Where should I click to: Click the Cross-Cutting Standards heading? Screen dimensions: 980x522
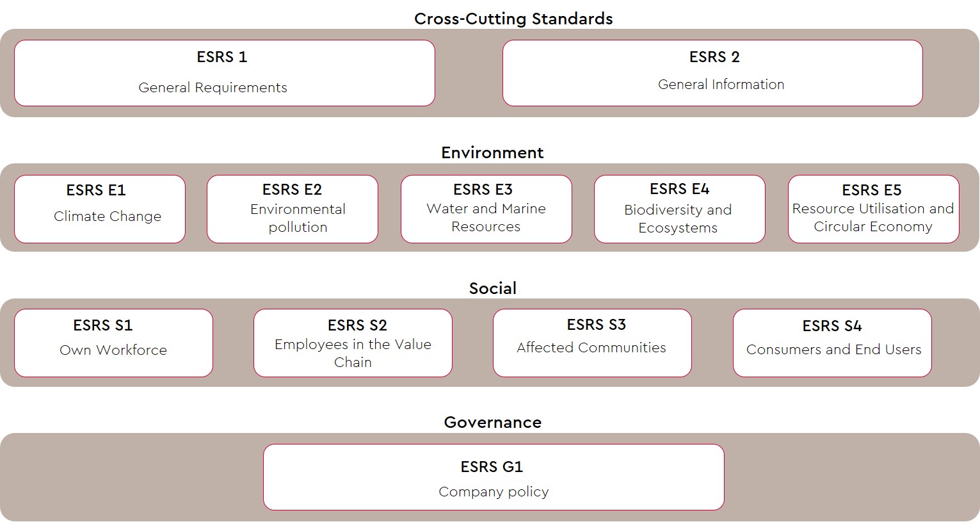(x=513, y=19)
